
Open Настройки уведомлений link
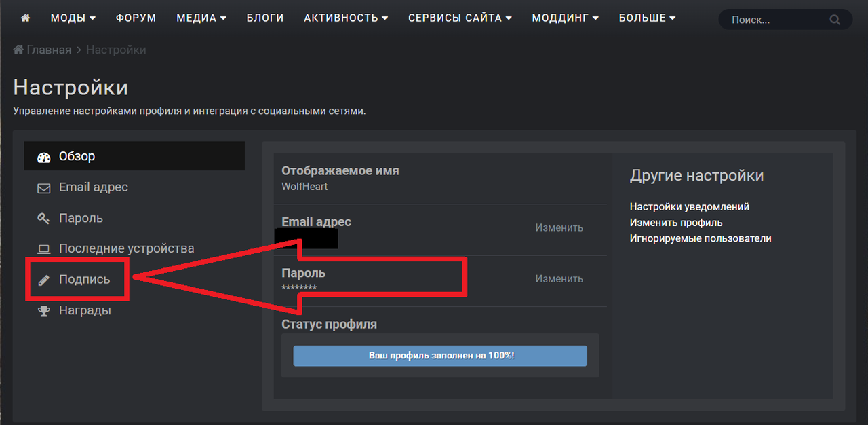point(690,207)
